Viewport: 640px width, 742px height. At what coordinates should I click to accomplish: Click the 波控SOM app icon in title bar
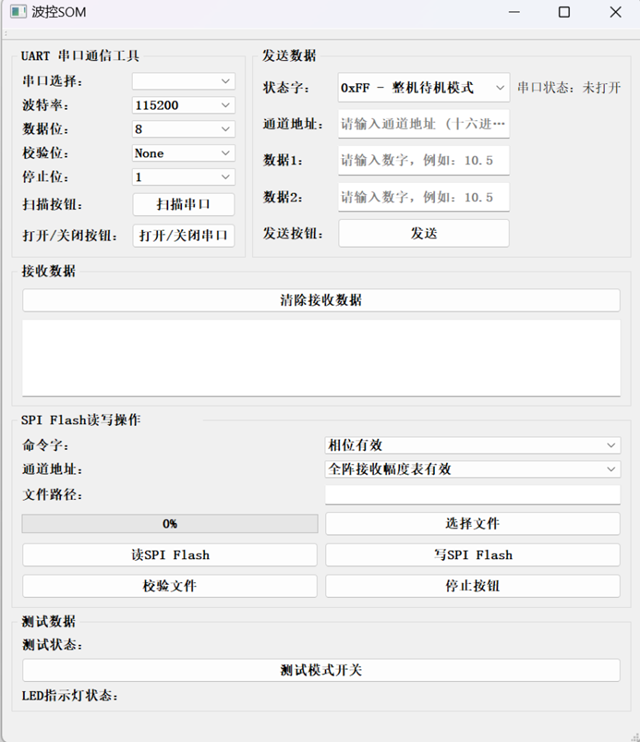click(x=17, y=12)
